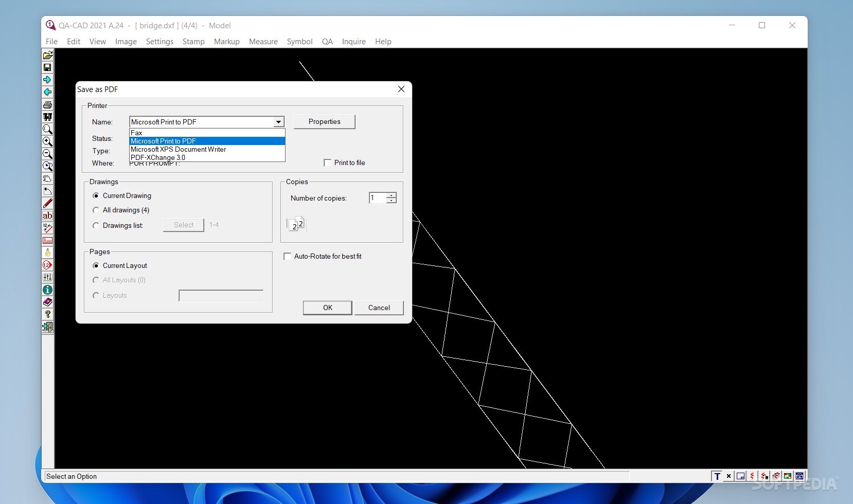The image size is (853, 504).
Task: Select the disabled Layouts radio button
Action: pyautogui.click(x=96, y=296)
